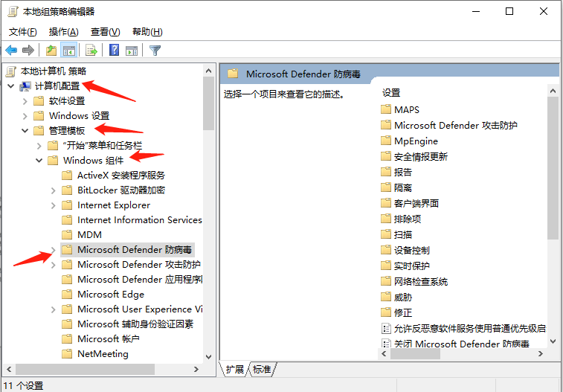Click the 设置 column header
Image resolution: width=563 pixels, height=392 pixels.
(x=391, y=93)
